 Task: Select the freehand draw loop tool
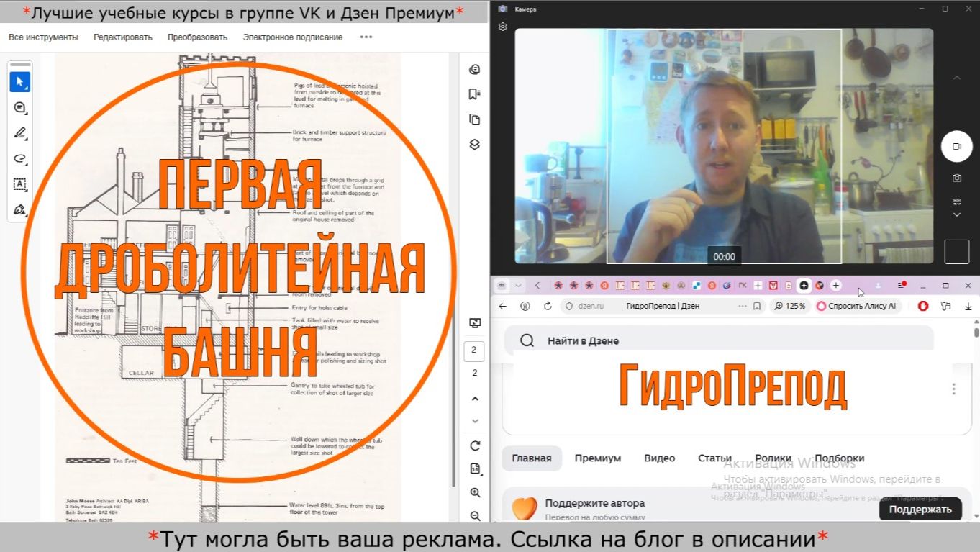pyautogui.click(x=20, y=158)
